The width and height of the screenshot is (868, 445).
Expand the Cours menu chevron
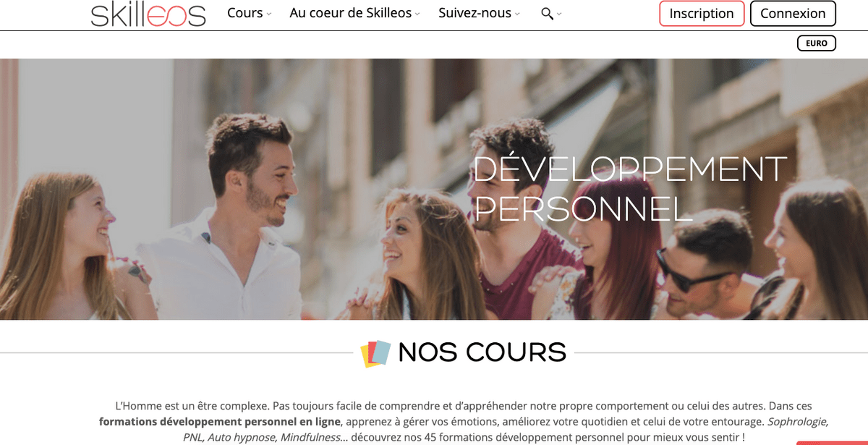click(269, 14)
